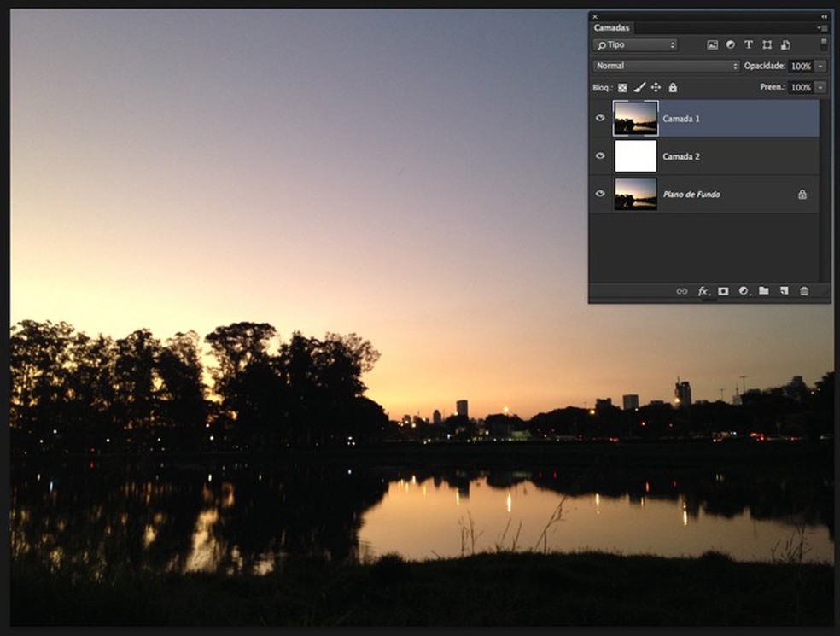Add a layer mask
840x636 pixels.
(x=723, y=291)
